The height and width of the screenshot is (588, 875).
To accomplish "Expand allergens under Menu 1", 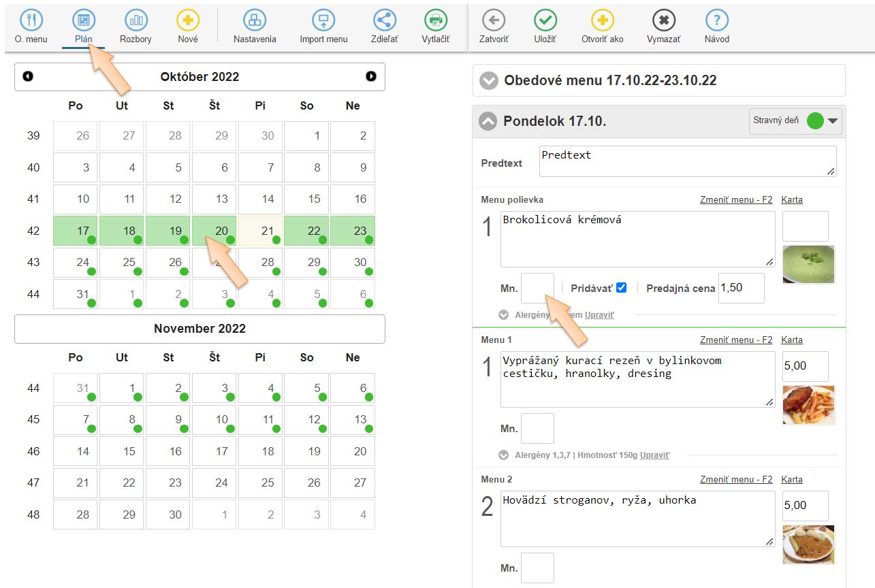I will point(504,455).
